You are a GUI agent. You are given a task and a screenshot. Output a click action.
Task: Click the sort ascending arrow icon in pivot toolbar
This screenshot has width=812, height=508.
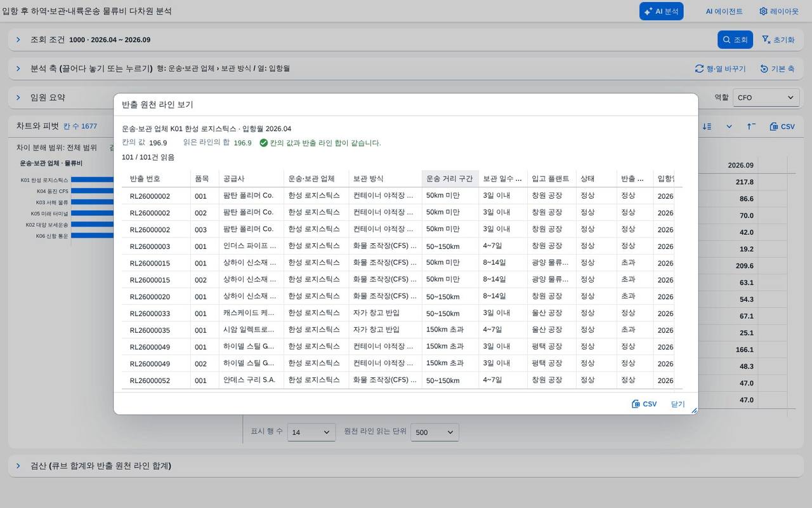pos(751,126)
